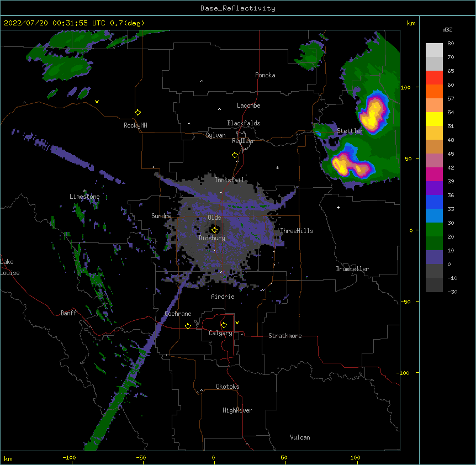Click the dBZ legend heading

(x=447, y=30)
